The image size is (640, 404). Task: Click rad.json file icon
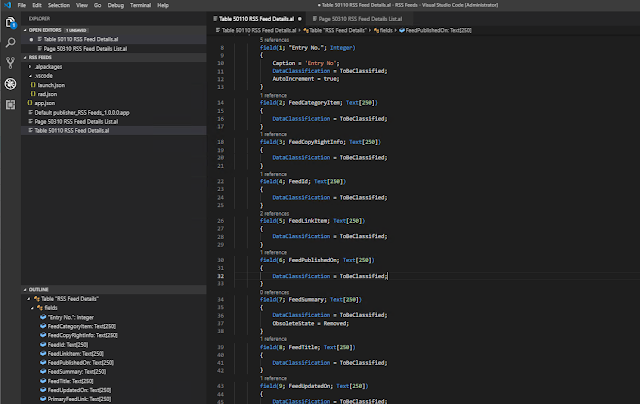click(x=33, y=94)
